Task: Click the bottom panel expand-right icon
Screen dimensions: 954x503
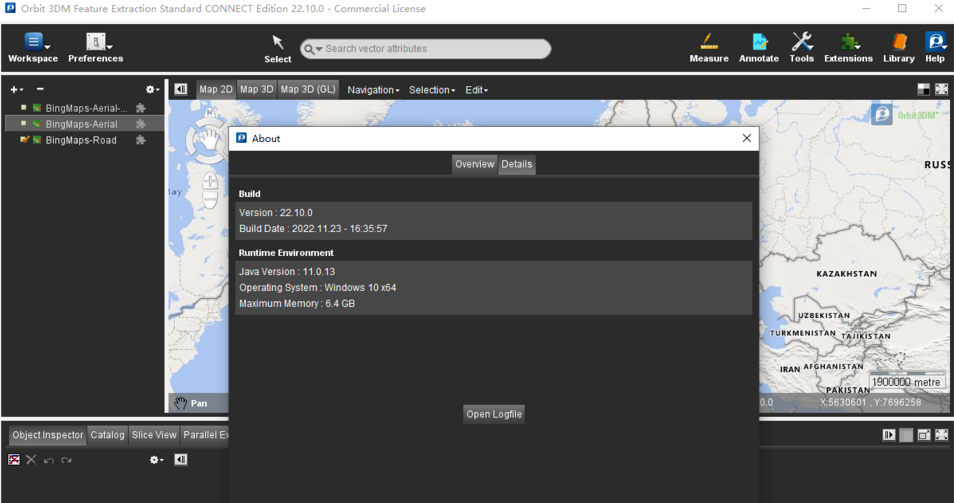Action: point(889,435)
